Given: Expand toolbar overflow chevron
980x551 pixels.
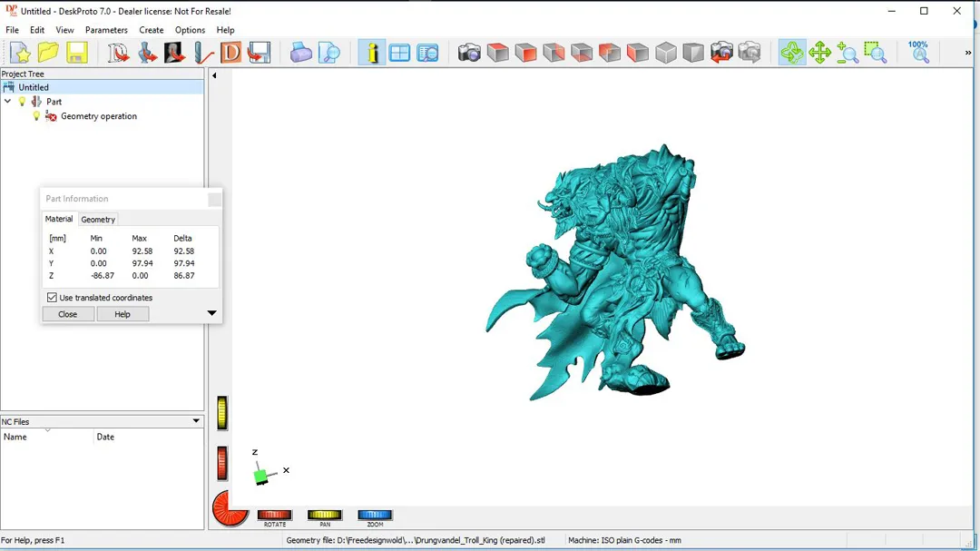Looking at the screenshot, I should pyautogui.click(x=968, y=54).
